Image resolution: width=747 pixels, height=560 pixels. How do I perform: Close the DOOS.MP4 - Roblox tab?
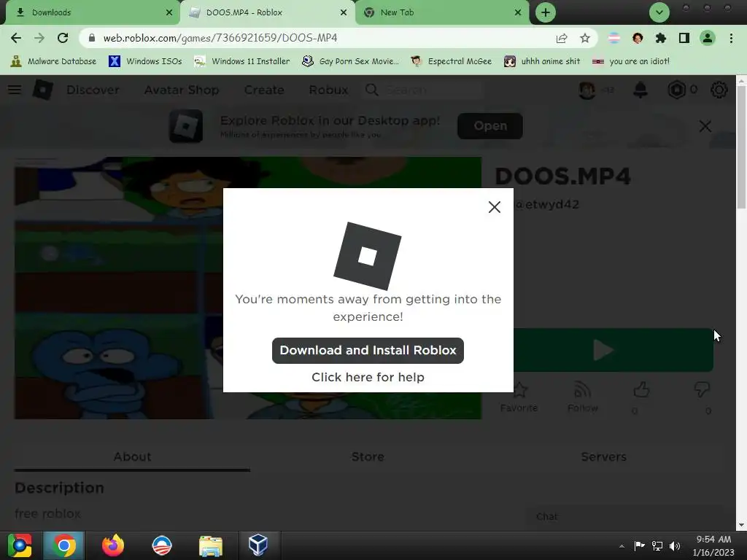[344, 12]
